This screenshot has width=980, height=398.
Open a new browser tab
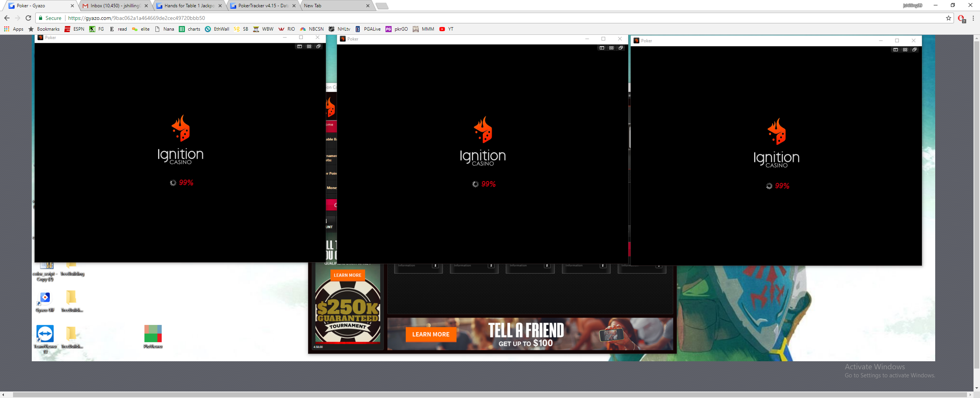click(x=382, y=6)
